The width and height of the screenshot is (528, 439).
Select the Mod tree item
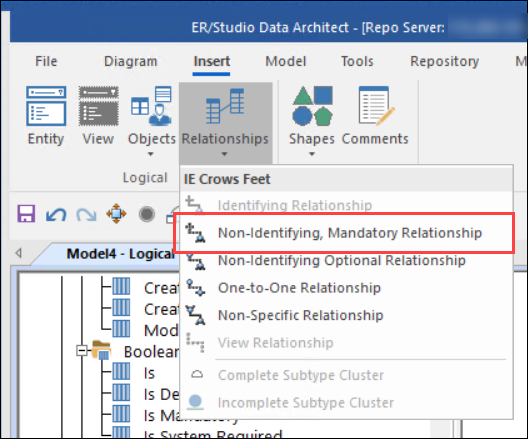[x=161, y=331]
